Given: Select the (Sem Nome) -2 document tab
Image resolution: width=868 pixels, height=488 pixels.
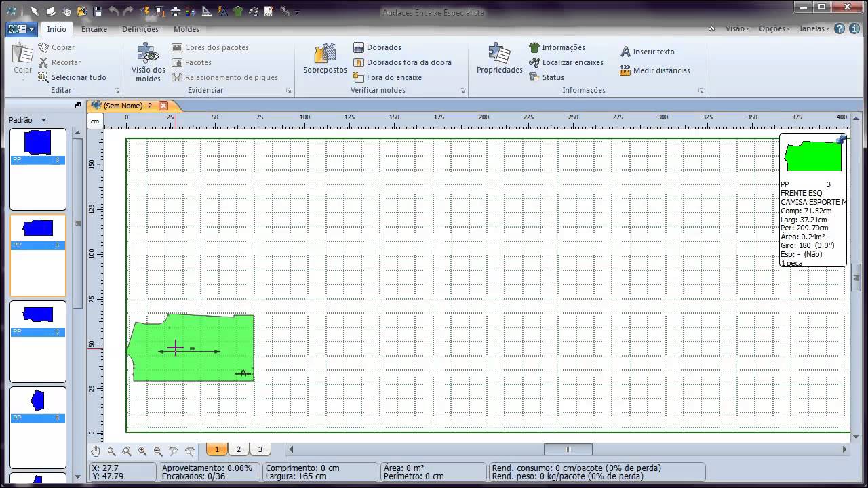Looking at the screenshot, I should (127, 106).
